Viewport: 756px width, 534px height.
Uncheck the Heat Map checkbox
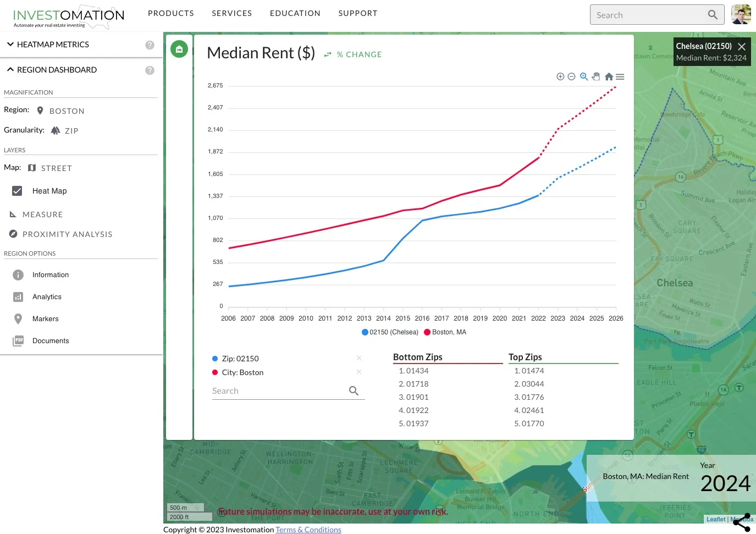tap(18, 191)
